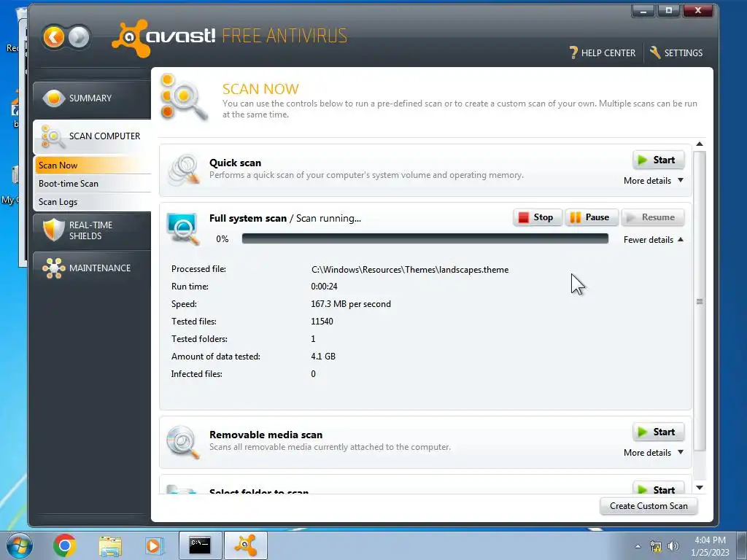This screenshot has width=747, height=560.
Task: Click the avast! logo icon
Action: point(130,38)
